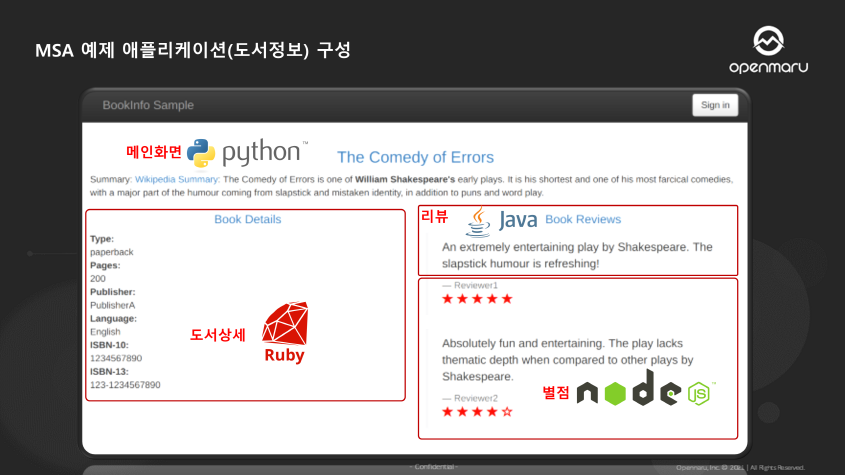Click the red 도서상세 label
Screen dimensions: 845x475
click(217, 335)
